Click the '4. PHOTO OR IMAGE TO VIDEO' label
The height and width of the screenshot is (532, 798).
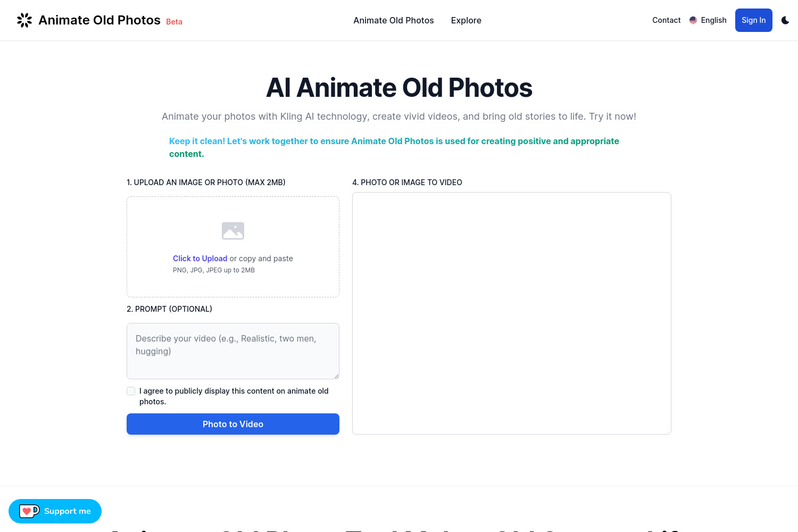point(407,182)
